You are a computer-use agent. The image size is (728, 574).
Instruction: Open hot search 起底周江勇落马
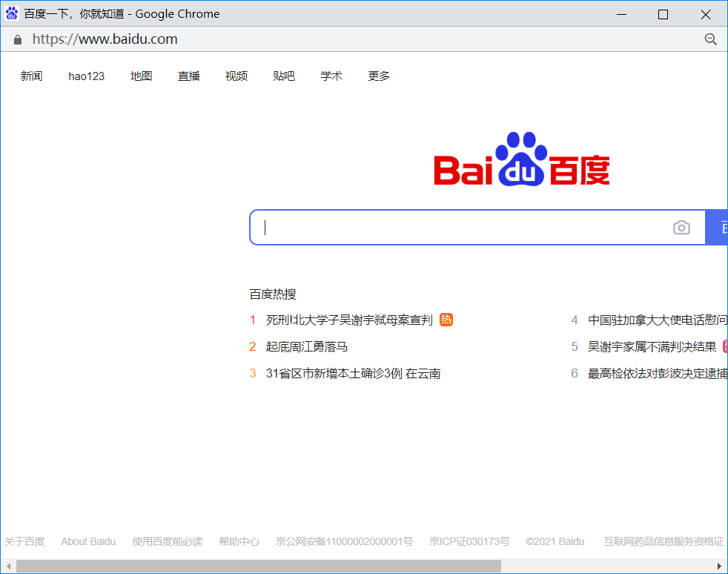tap(307, 347)
